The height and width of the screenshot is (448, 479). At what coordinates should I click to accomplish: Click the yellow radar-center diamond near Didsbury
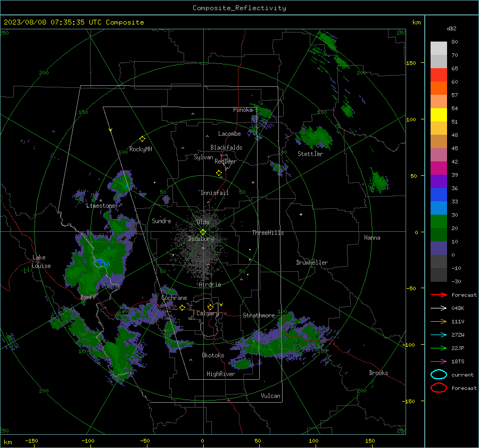coord(203,232)
